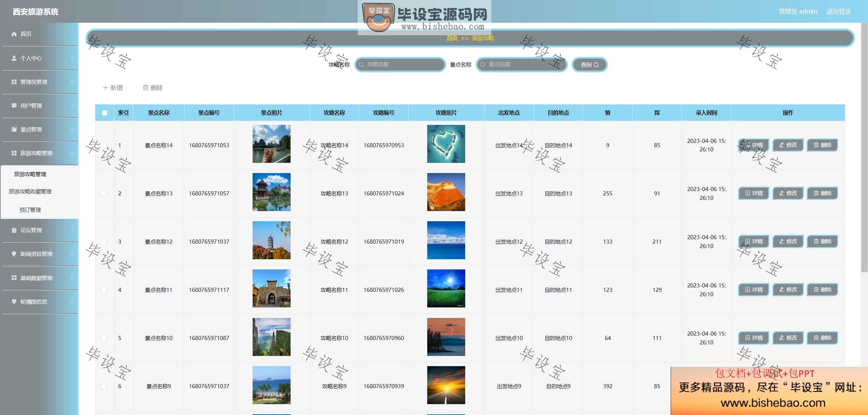
Task: Open the heart-shaped 攻略照片 thumbnail
Action: coord(446,144)
